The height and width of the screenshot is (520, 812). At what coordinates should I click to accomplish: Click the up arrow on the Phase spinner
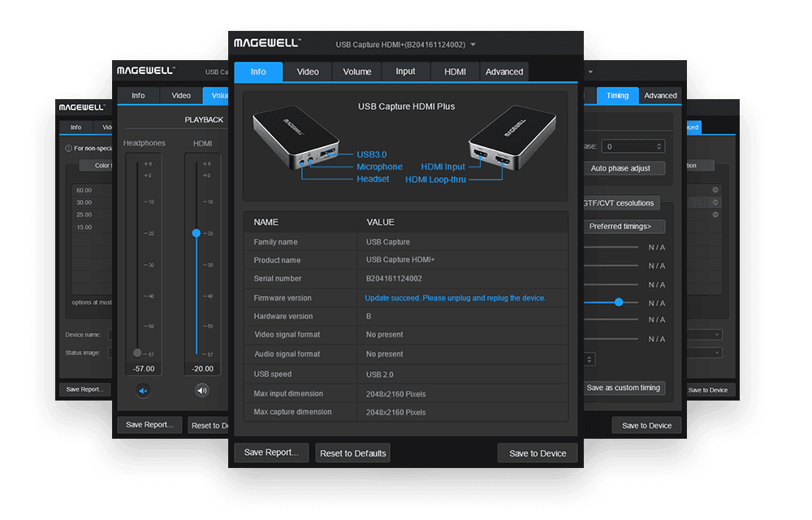[659, 143]
